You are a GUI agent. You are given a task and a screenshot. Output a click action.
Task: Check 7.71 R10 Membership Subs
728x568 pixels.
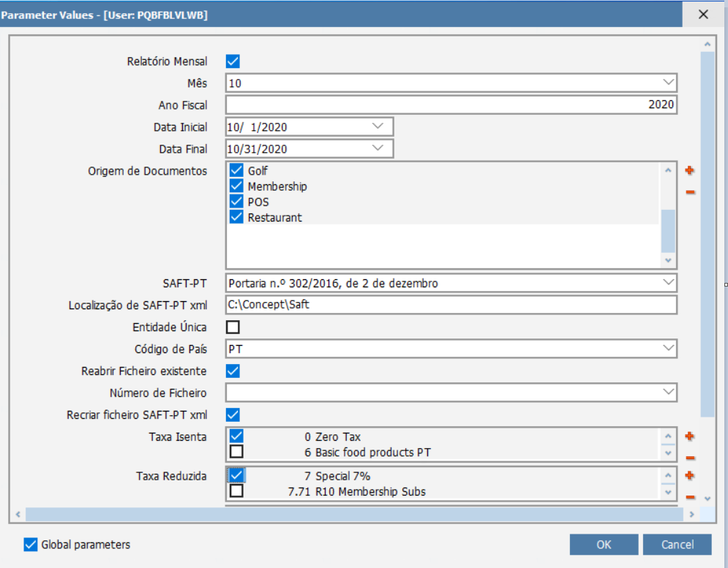coord(236,491)
